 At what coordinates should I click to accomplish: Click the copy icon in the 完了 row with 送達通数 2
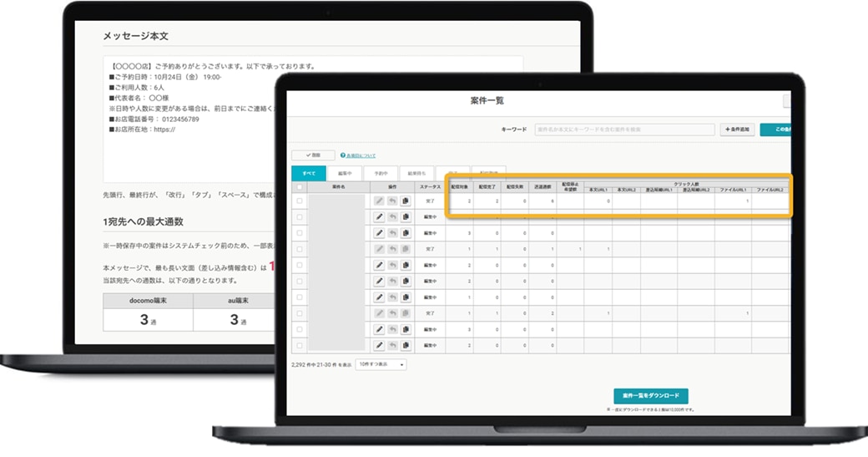406,313
